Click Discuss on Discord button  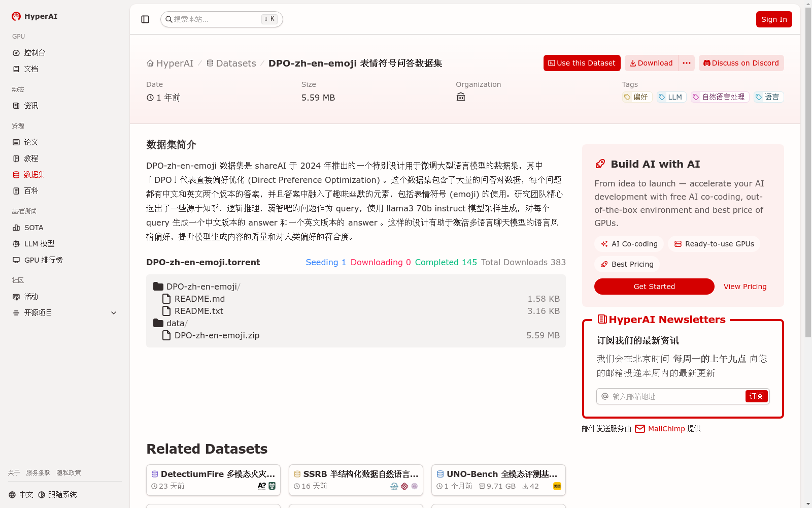pos(741,63)
